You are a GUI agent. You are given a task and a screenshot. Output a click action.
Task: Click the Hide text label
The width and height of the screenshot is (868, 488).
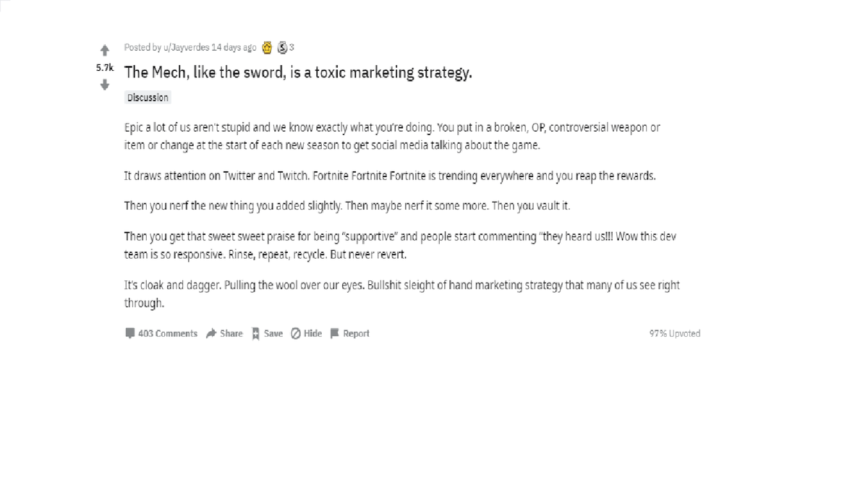pos(313,333)
